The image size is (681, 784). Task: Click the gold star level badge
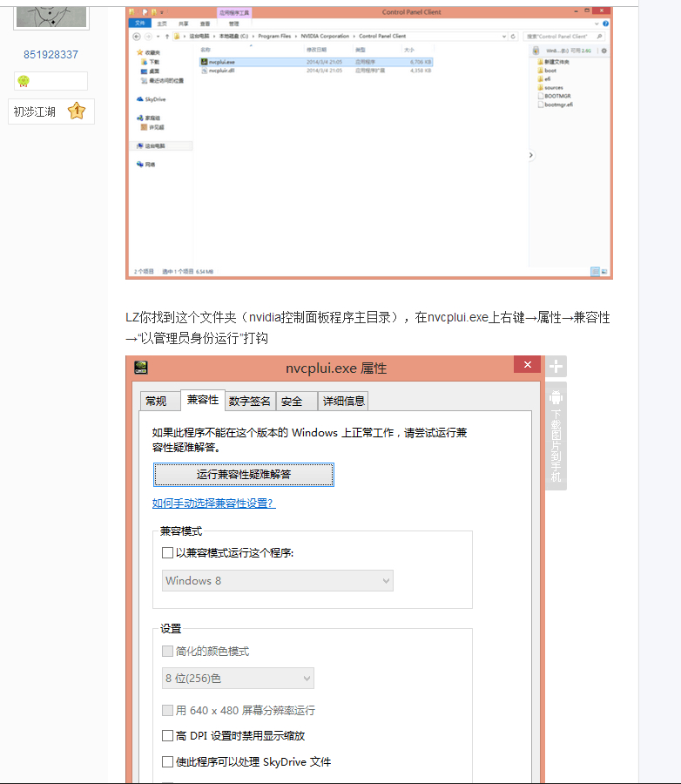tap(77, 111)
